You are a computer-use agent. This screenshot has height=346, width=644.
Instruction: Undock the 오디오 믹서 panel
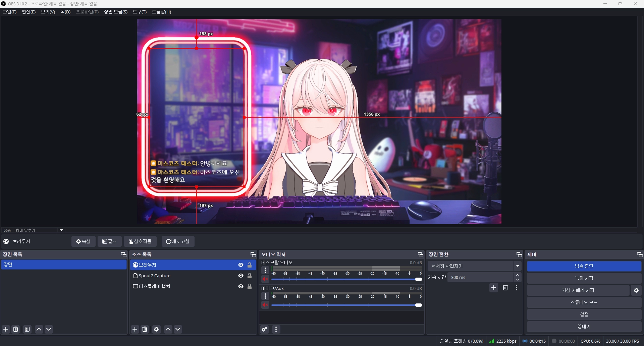tap(420, 254)
